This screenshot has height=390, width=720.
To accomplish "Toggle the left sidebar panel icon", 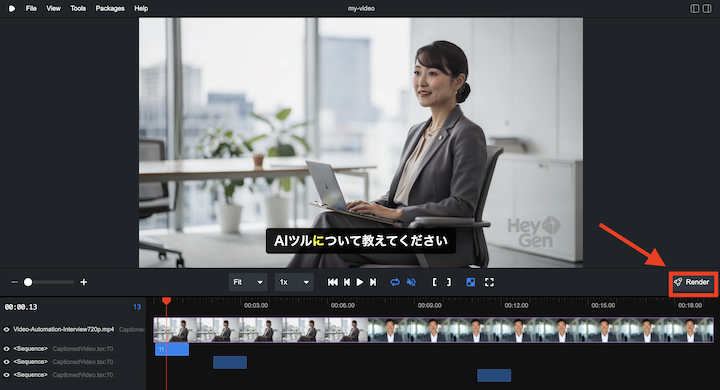I will pyautogui.click(x=695, y=8).
